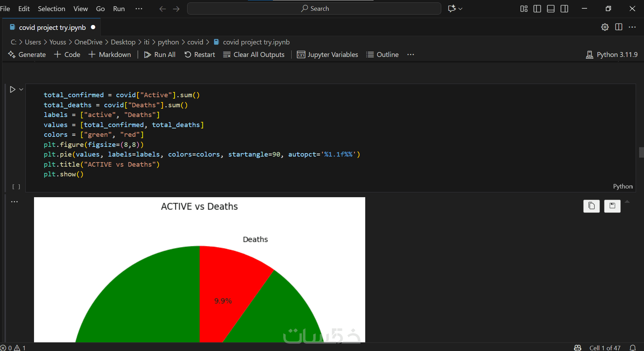Screen dimensions: 644x351
Task: Place cursor on plt.title line
Action: click(x=102, y=165)
